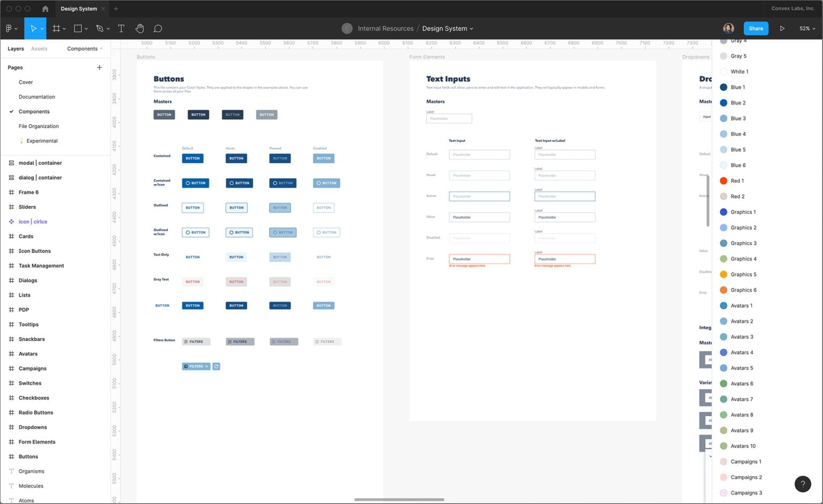Select the Graphics 5 color style swatch
The image size is (823, 504).
point(723,274)
